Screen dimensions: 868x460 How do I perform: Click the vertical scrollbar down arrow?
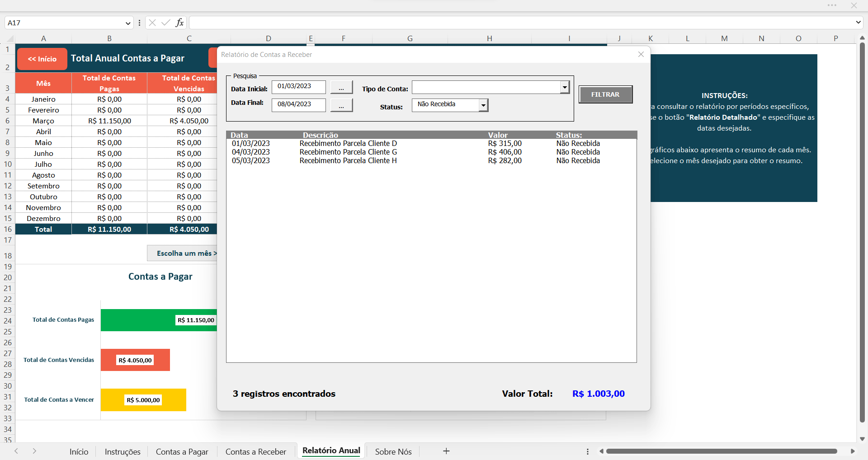(x=862, y=439)
